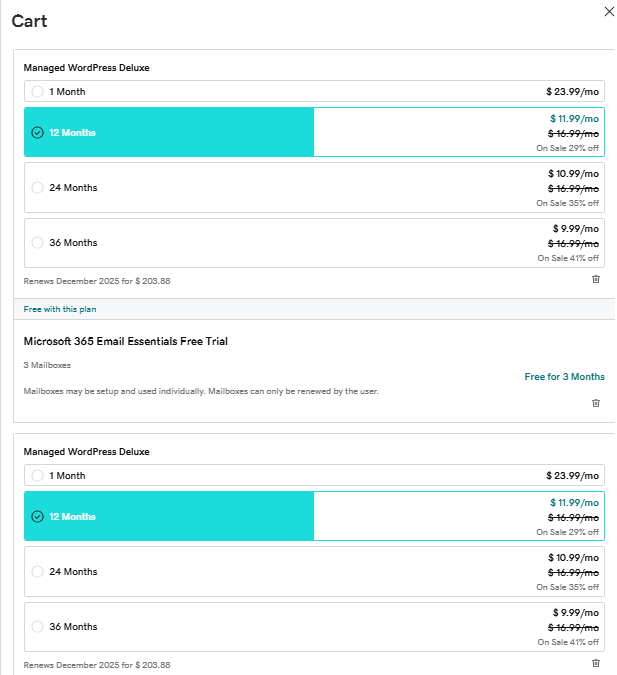Click $ 23.99/mo price in second product

[x=572, y=476]
